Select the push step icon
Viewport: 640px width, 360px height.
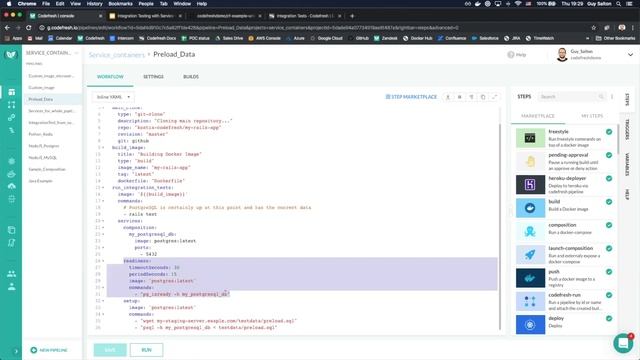[530, 278]
